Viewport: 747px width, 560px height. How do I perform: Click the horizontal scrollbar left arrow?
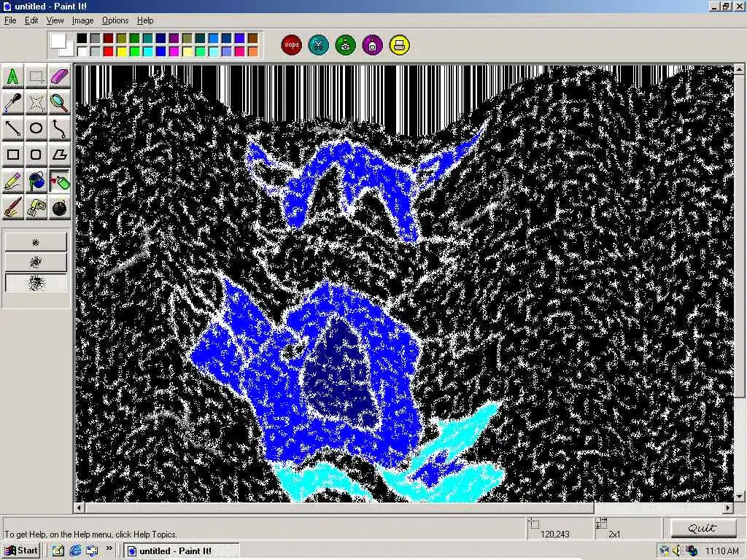[x=79, y=508]
